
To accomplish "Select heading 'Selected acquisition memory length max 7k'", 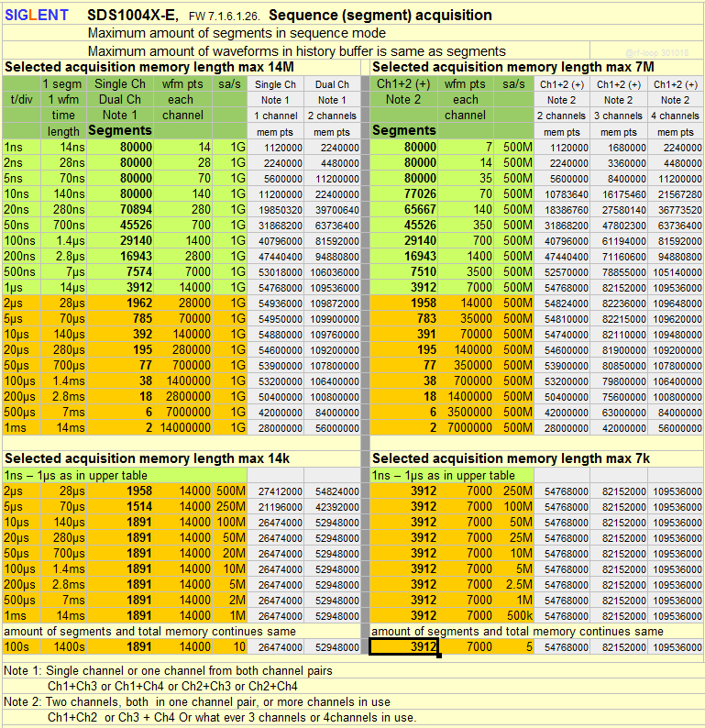I will click(x=511, y=458).
